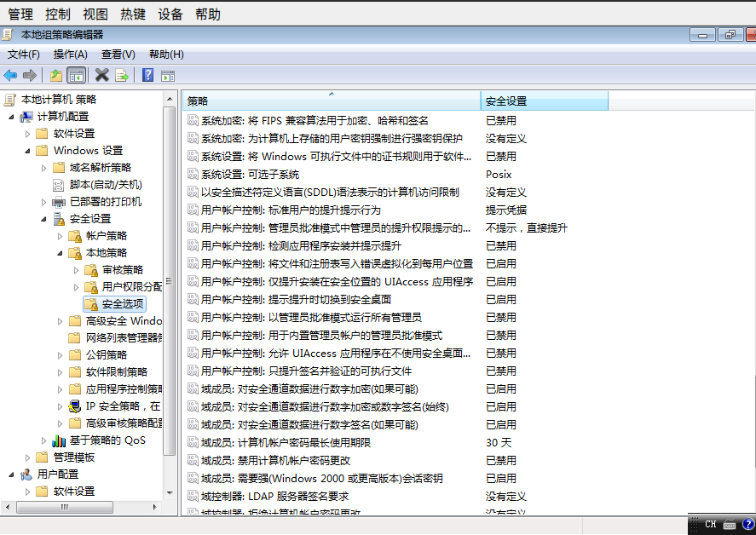756x535 pixels.
Task: Click the 安全选项 folder icon in tree
Action: (91, 303)
